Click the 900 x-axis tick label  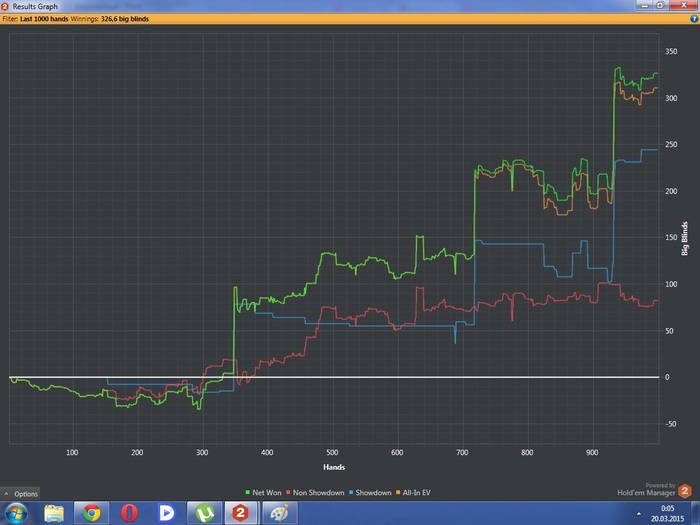[592, 452]
